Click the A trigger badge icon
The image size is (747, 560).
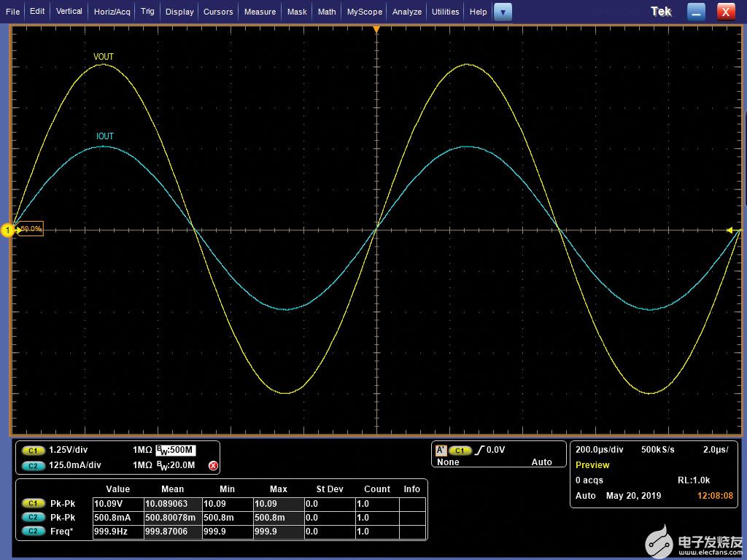(x=441, y=450)
